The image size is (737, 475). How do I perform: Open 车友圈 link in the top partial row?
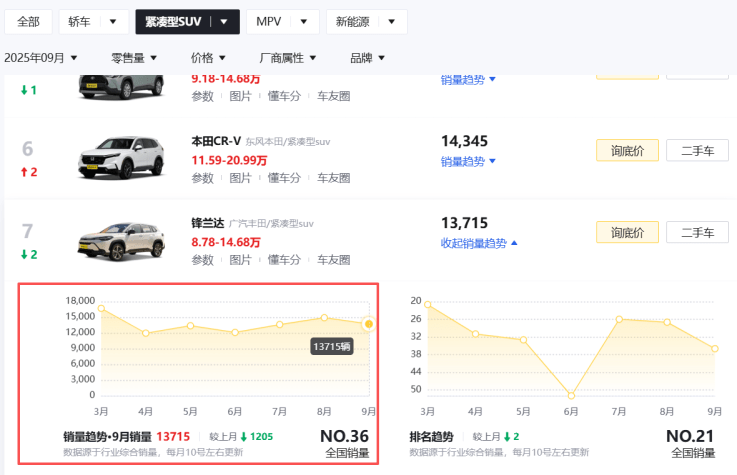[333, 96]
